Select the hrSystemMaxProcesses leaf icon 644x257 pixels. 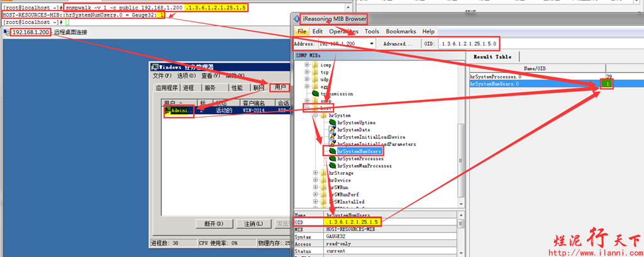tap(332, 166)
